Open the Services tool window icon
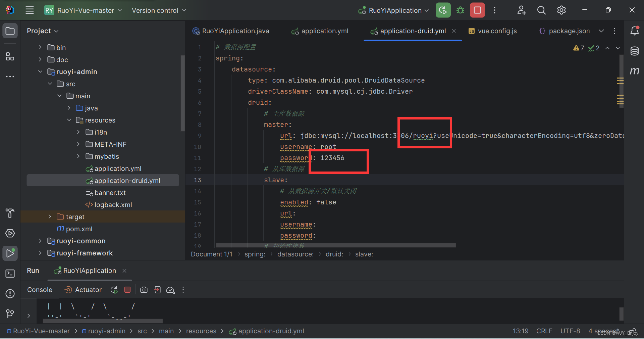644x339 pixels. click(x=10, y=233)
